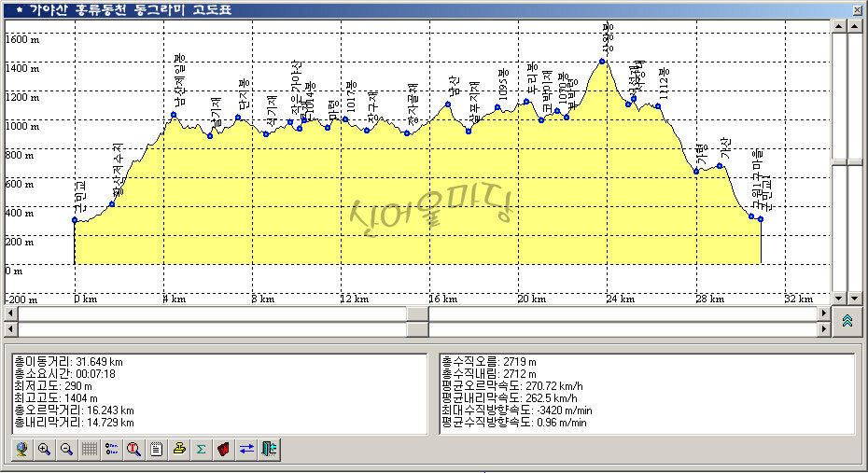Close the elevation profile window
868x473 pixels.
[858, 10]
